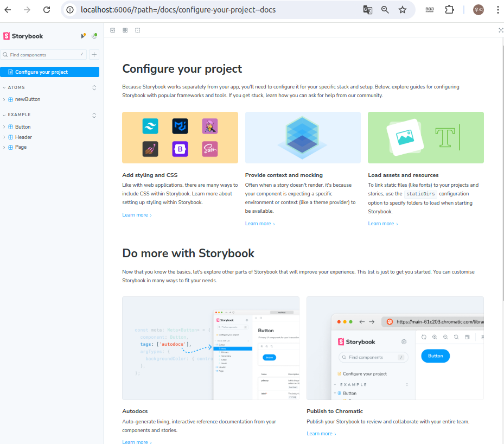Follow Learn more under Provide context and mocking
Screen dimensions: 504x444
[x=260, y=224]
